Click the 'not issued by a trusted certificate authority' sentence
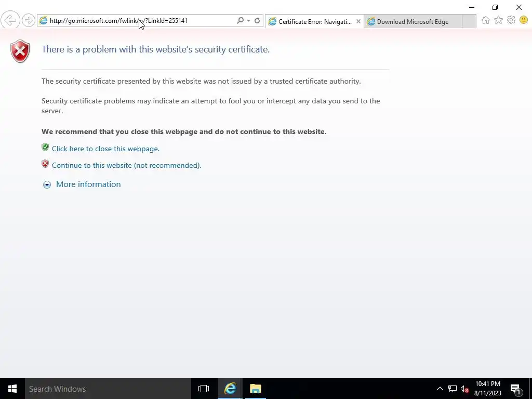 [x=201, y=81]
